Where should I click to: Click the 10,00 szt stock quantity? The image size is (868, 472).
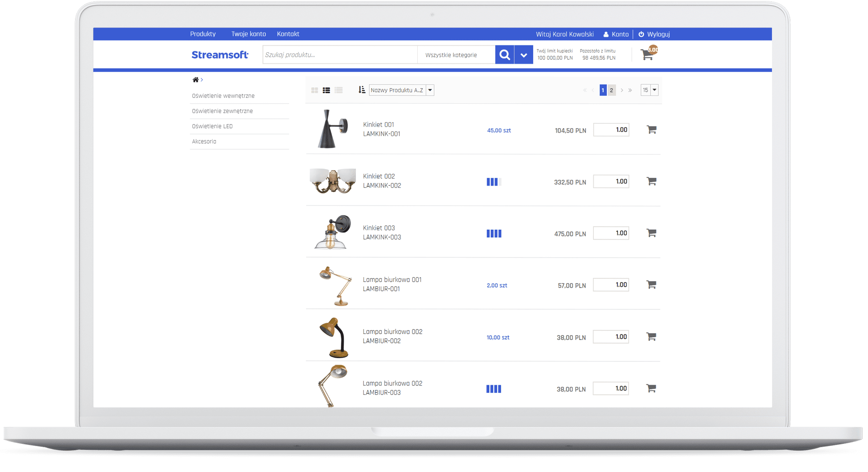(498, 337)
